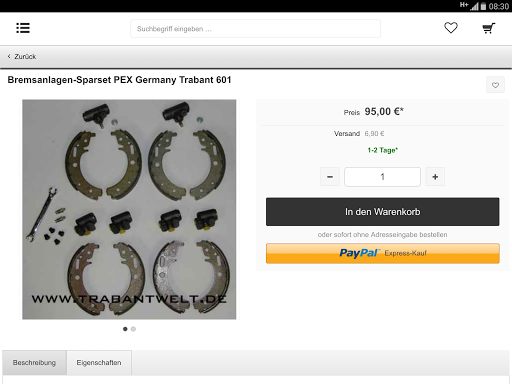The height and width of the screenshot is (384, 512).
Task: Tap the Zurück back chevron
Action: tap(9, 56)
